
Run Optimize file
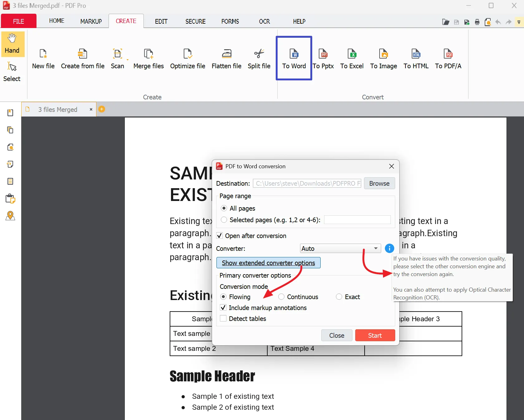[187, 59]
